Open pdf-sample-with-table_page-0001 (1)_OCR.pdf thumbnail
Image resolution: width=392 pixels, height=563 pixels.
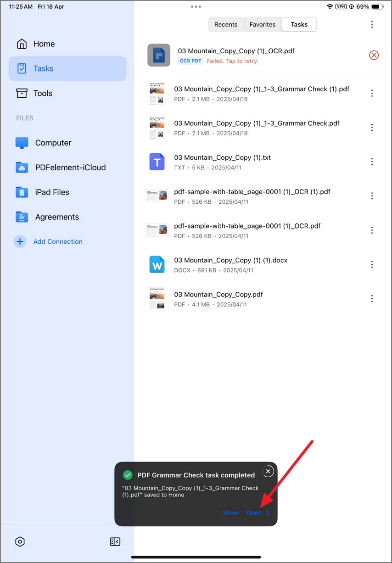[157, 230]
